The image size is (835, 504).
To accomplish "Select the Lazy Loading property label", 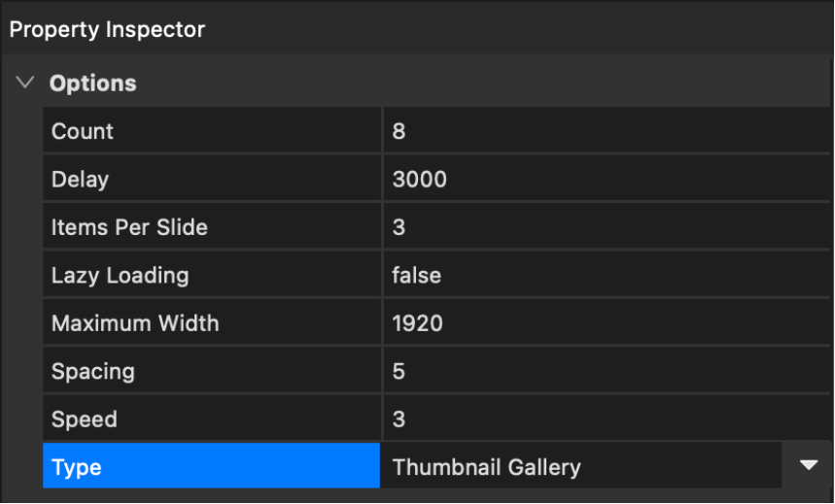I will (120, 276).
